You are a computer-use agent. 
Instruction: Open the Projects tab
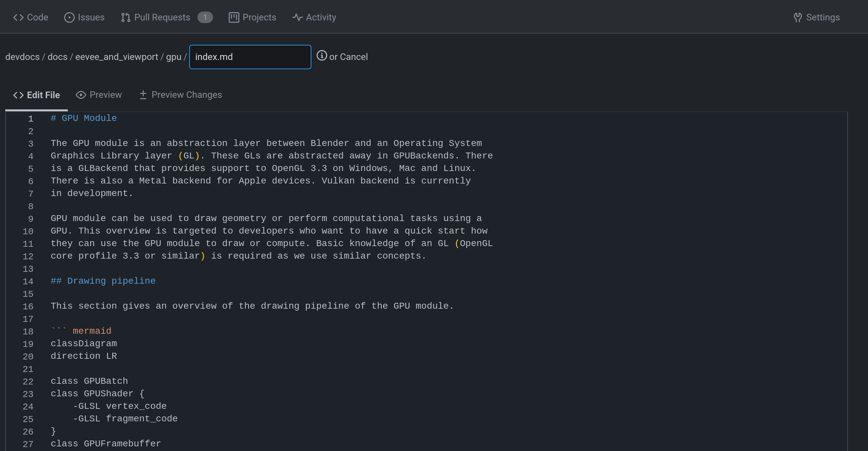[x=252, y=17]
